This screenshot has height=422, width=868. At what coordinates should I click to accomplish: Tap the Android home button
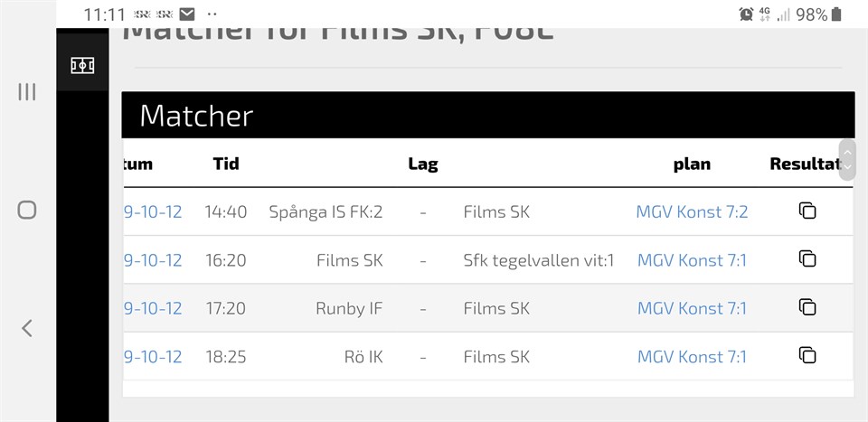click(x=27, y=211)
